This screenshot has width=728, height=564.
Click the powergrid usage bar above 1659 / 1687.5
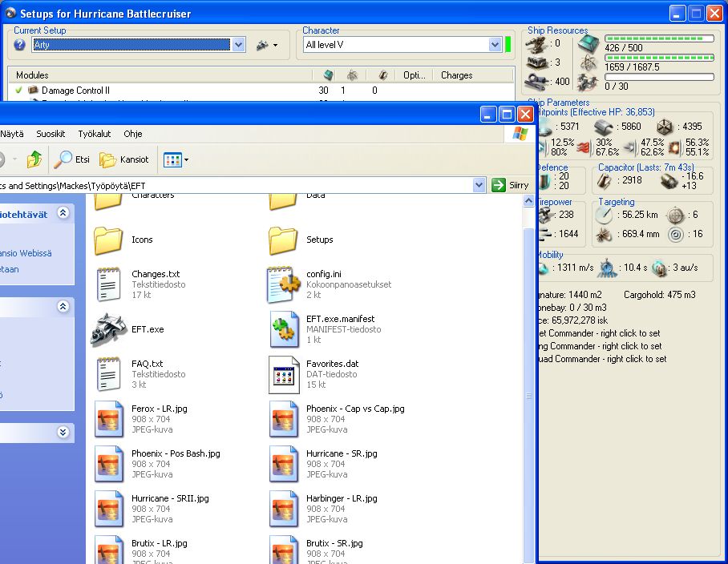[659, 58]
